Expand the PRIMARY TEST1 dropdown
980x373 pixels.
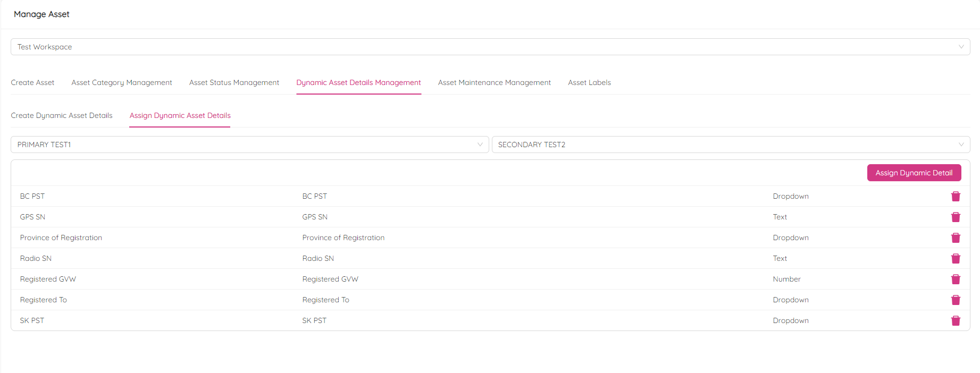pos(249,145)
